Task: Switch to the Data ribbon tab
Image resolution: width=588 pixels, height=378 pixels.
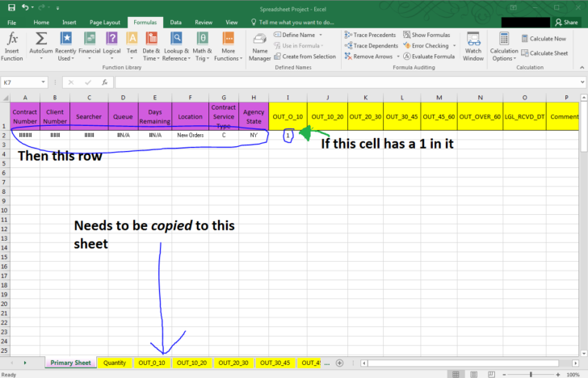Action: 175,23
